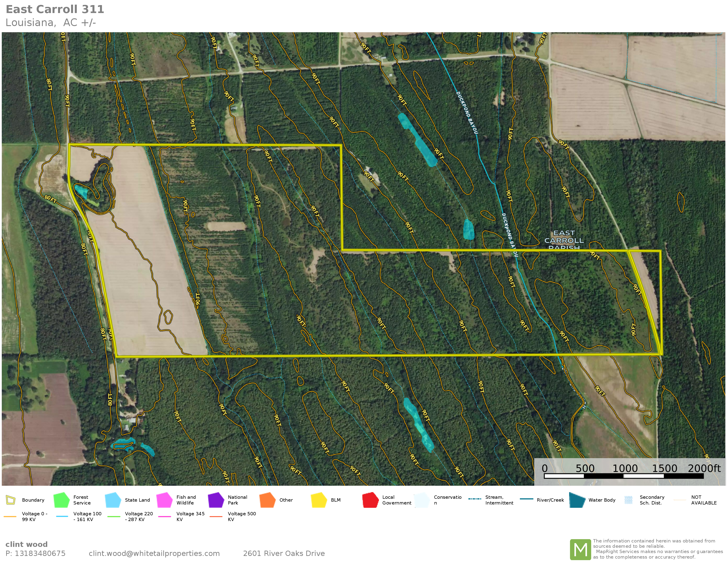Click the East Carroll 311 title
This screenshot has height=563, width=728.
(55, 9)
